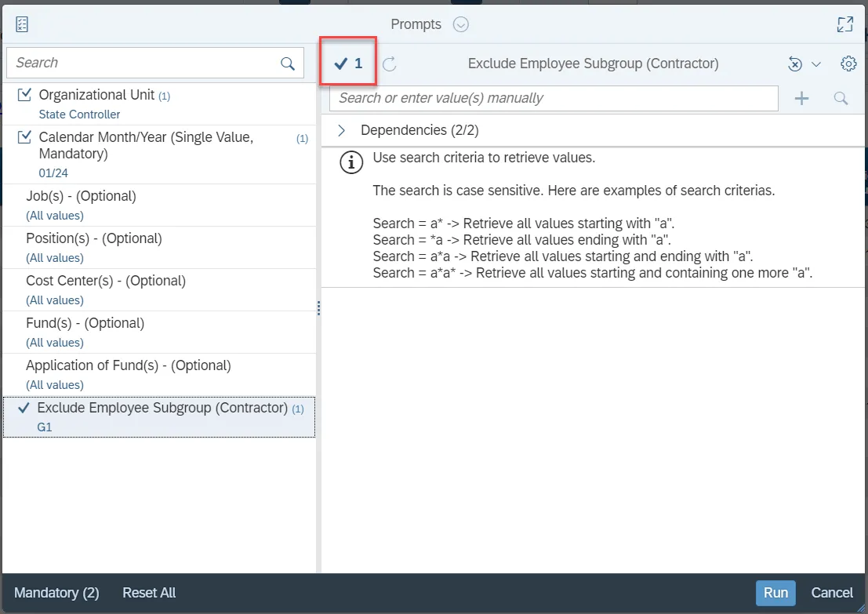The height and width of the screenshot is (614, 868).
Task: Open the Prompts title dropdown chevron
Action: [x=461, y=24]
